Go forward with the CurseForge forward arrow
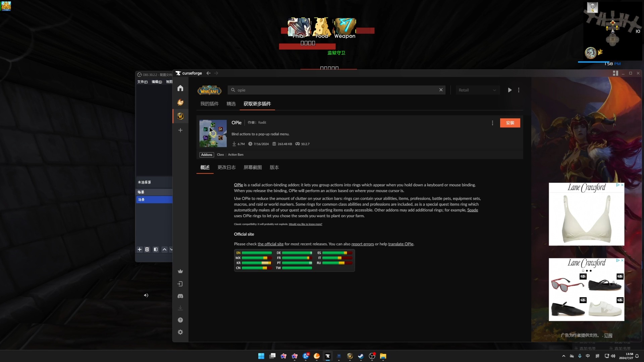The width and height of the screenshot is (644, 362). [216, 73]
